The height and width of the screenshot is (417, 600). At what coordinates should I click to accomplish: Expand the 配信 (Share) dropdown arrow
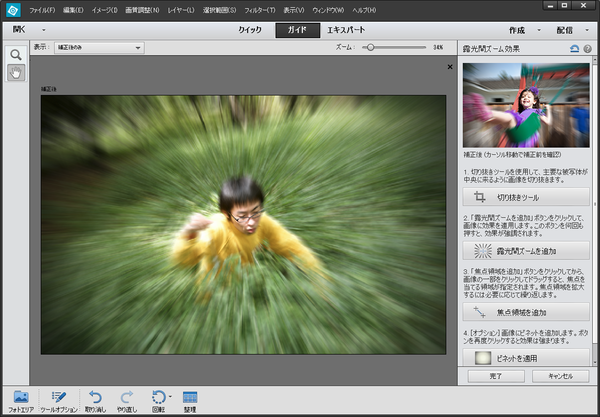587,30
